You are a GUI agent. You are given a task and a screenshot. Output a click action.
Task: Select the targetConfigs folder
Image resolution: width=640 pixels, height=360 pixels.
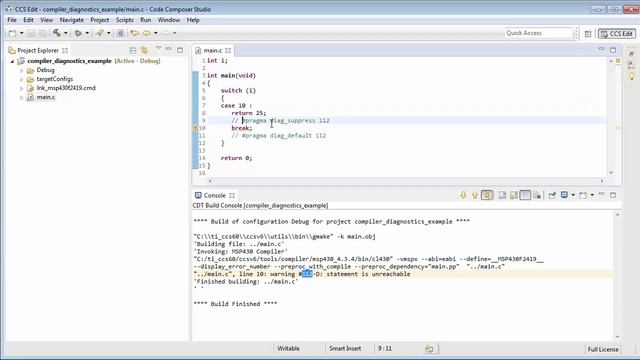coord(55,79)
